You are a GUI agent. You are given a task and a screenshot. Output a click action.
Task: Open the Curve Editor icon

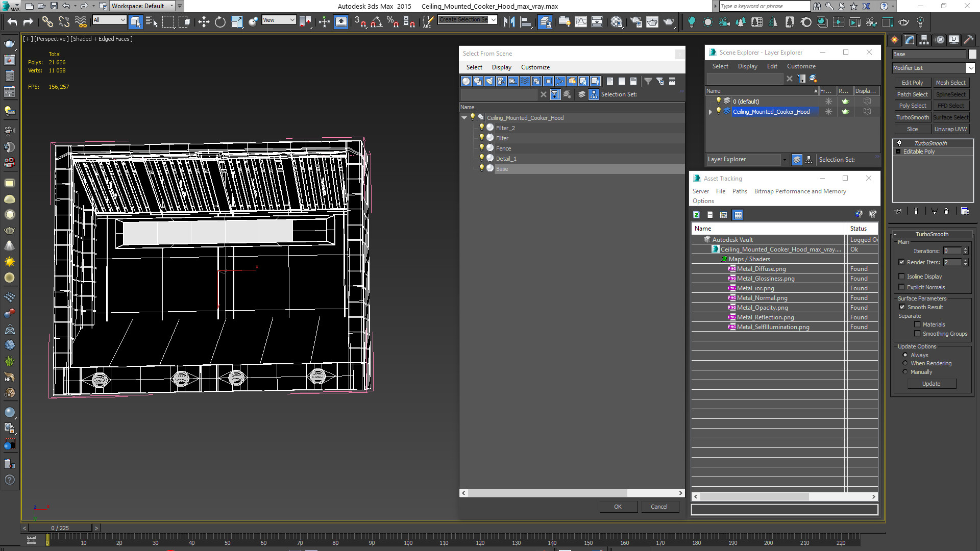[580, 21]
